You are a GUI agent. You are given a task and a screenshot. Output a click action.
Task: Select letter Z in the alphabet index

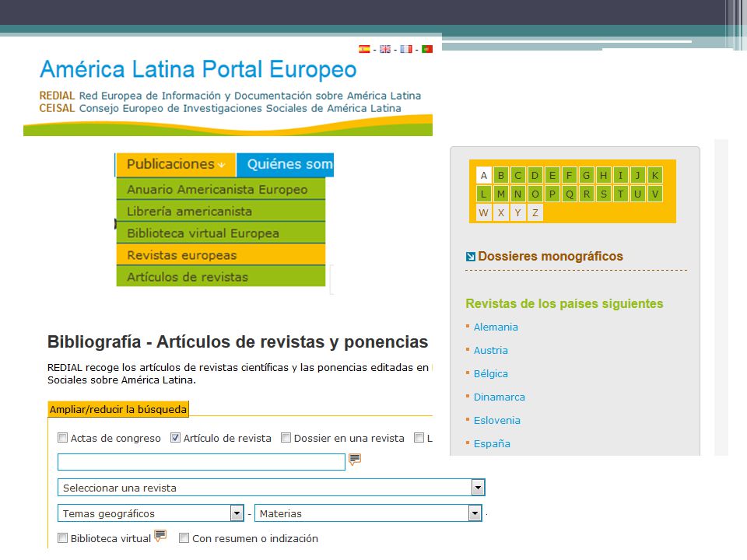coord(535,212)
